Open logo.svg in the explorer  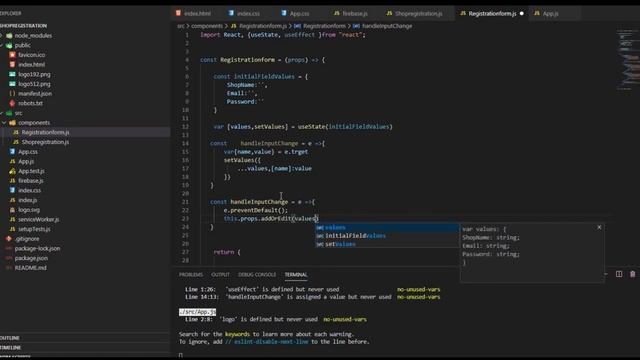tap(29, 210)
